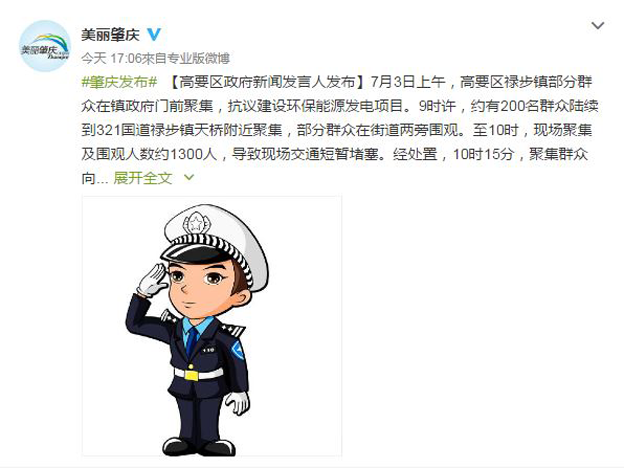This screenshot has height=468, width=624.
Task: Click the text 围观人数约1300人
Action: 157,154
